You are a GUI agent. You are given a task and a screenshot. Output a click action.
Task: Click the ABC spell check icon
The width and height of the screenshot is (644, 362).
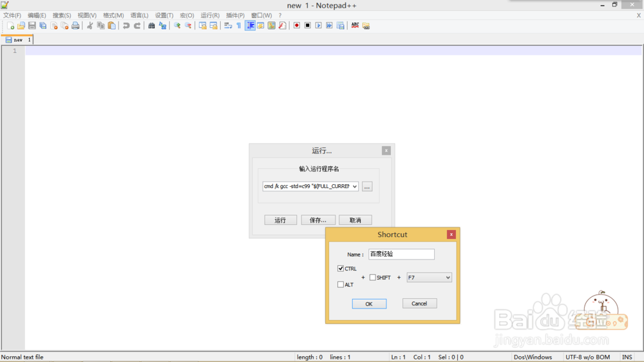click(x=355, y=26)
